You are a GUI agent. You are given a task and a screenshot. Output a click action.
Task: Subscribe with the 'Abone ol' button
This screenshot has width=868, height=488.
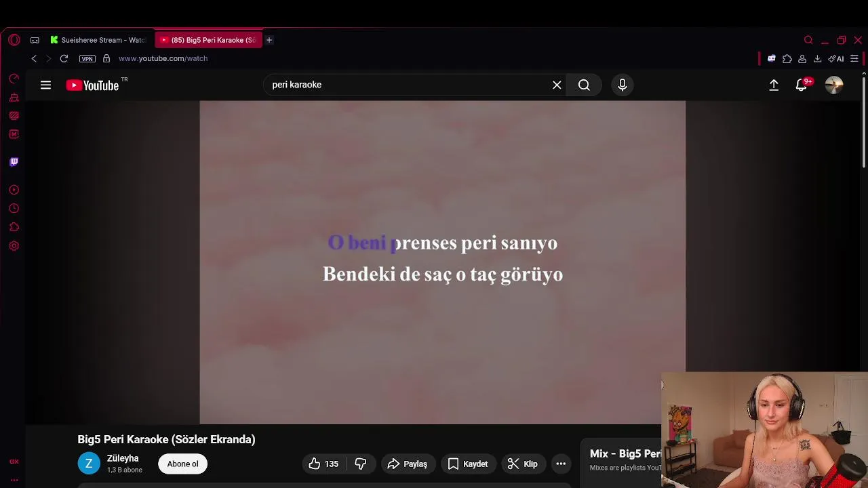pyautogui.click(x=183, y=464)
